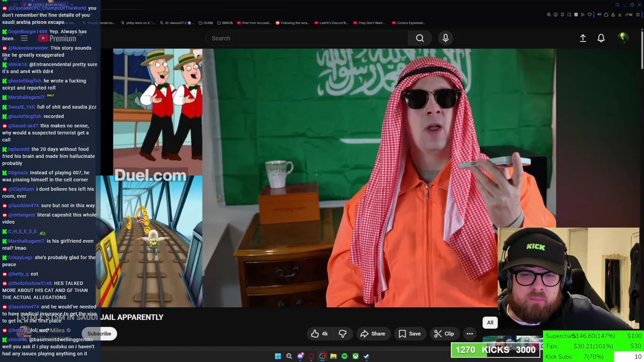Viewport: 644px width, 362px height.
Task: Click the browser pin icon
Action: (562, 15)
